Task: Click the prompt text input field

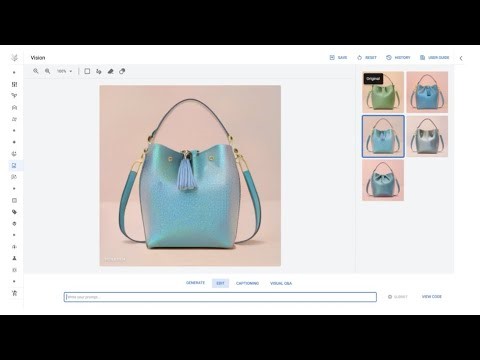Action: [220, 297]
